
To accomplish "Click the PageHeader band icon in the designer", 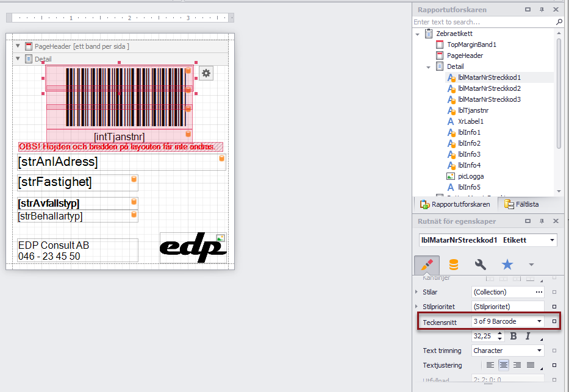I will point(29,46).
